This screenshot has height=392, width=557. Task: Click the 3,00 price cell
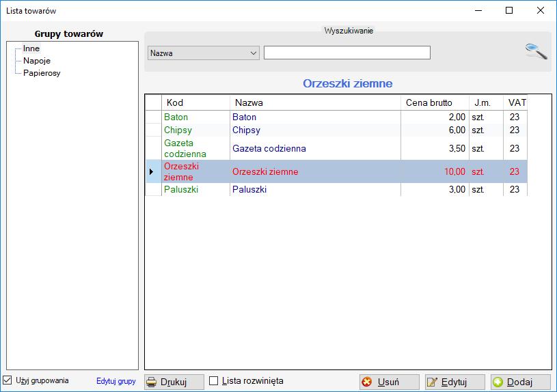coord(435,189)
